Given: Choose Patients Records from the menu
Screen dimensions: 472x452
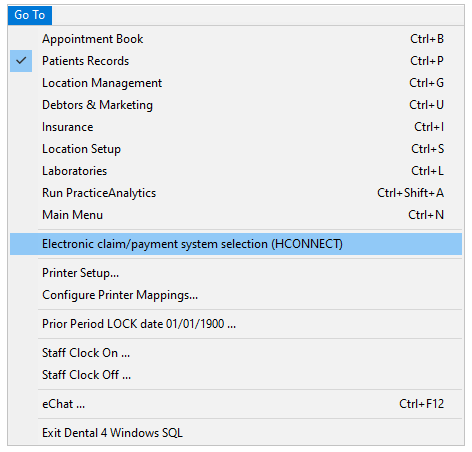Looking at the screenshot, I should (x=236, y=61).
